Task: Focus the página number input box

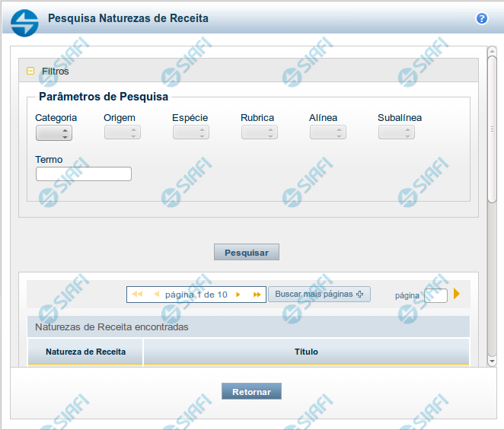Action: (x=436, y=295)
